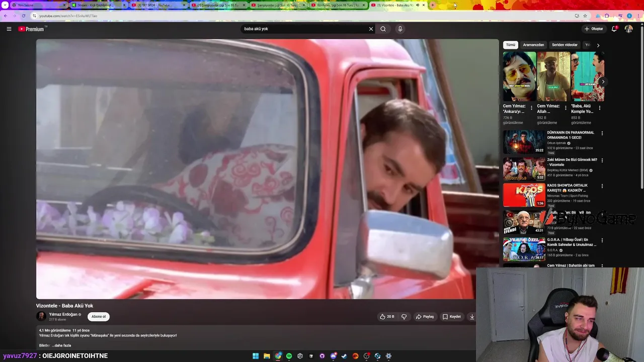Clear the search box text with X

371,29
